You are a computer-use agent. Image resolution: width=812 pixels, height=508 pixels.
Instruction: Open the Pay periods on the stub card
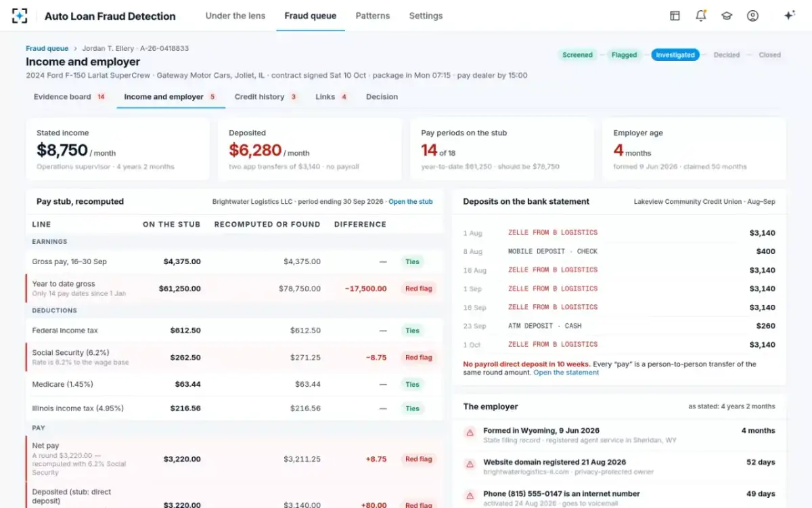pyautogui.click(x=502, y=149)
